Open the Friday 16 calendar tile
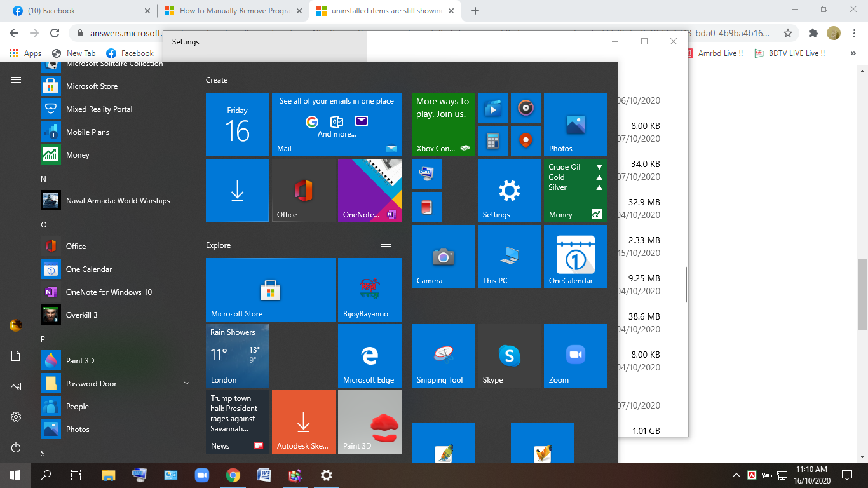This screenshot has height=488, width=868. pos(237,125)
